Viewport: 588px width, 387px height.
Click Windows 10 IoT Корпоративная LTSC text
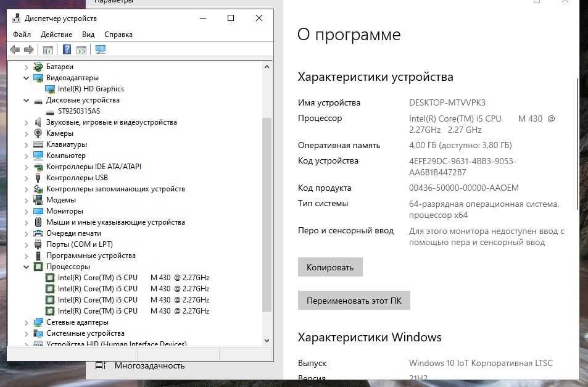[481, 363]
